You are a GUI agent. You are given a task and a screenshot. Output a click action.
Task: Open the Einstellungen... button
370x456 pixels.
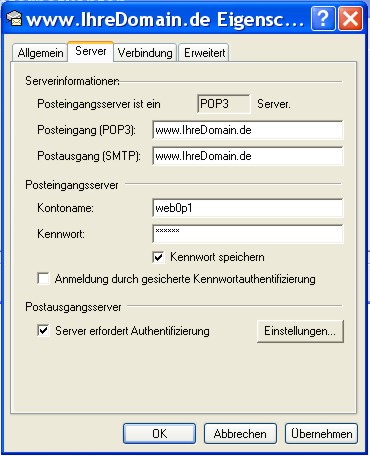[300, 331]
